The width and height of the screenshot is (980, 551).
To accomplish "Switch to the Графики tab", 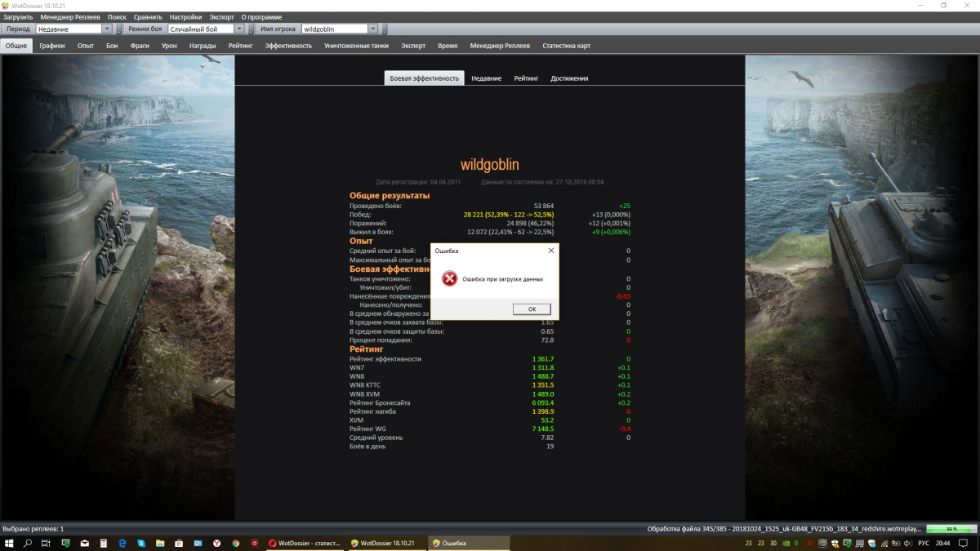I will tap(51, 46).
